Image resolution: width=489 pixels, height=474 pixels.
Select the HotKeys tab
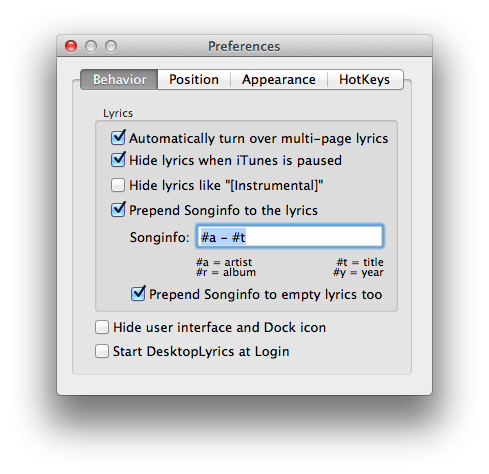(365, 80)
